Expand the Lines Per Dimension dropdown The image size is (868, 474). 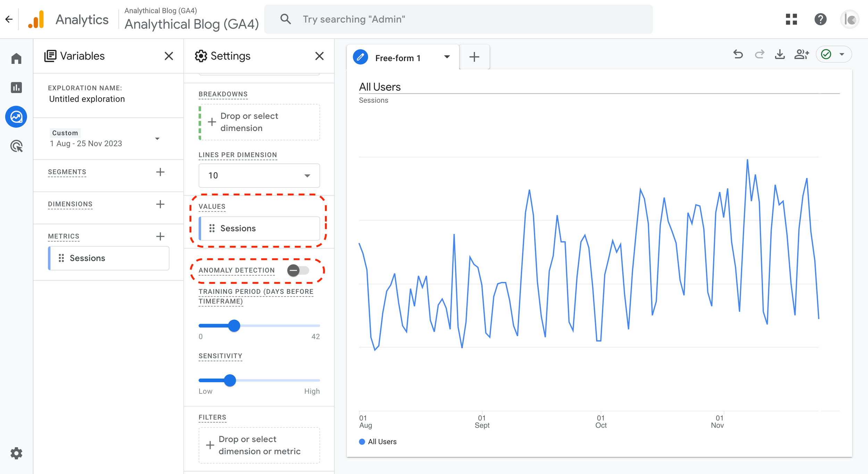click(x=259, y=175)
